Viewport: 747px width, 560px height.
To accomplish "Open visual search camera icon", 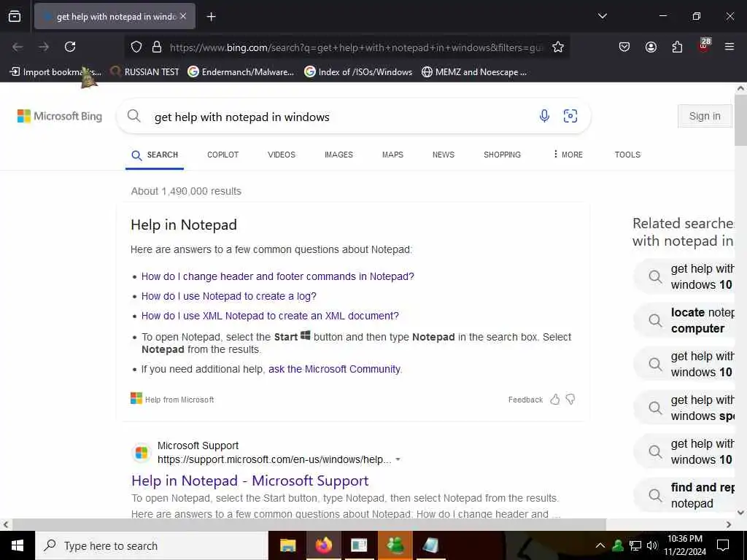I will click(x=570, y=116).
